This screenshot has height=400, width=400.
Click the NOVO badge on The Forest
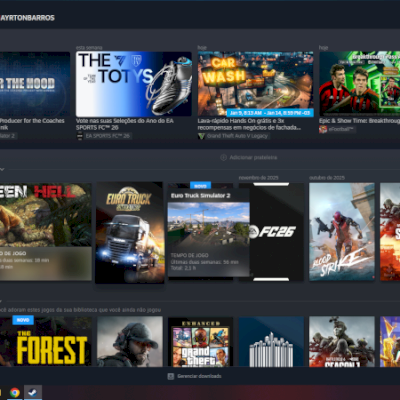[x=23, y=320]
